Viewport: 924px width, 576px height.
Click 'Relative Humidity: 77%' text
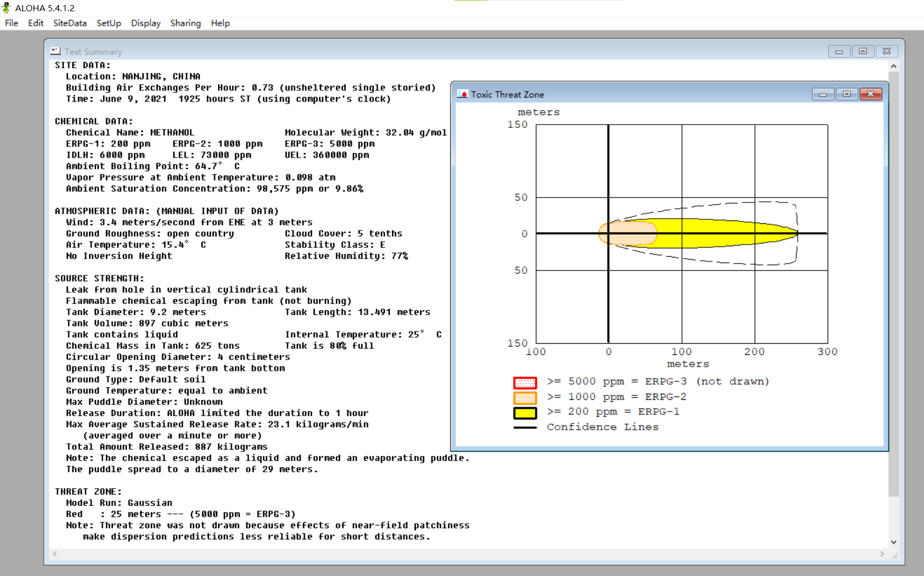pyautogui.click(x=346, y=256)
